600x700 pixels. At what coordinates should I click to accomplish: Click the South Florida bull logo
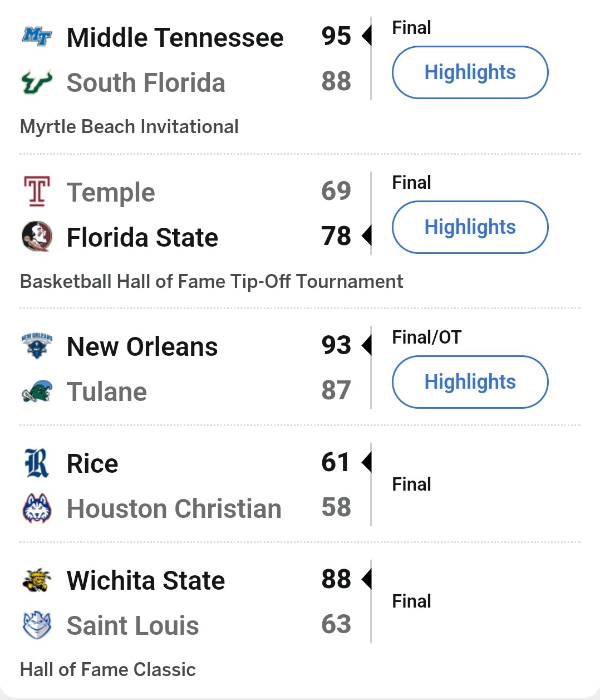tap(37, 82)
